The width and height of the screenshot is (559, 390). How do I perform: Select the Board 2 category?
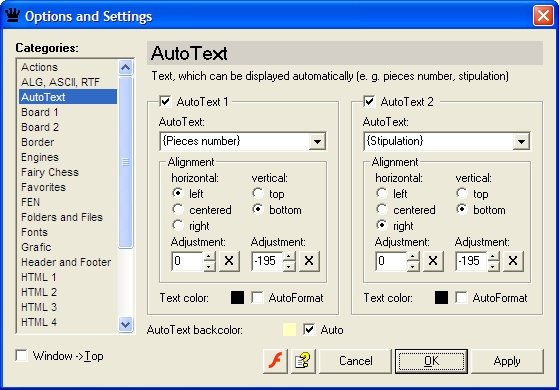click(x=68, y=127)
